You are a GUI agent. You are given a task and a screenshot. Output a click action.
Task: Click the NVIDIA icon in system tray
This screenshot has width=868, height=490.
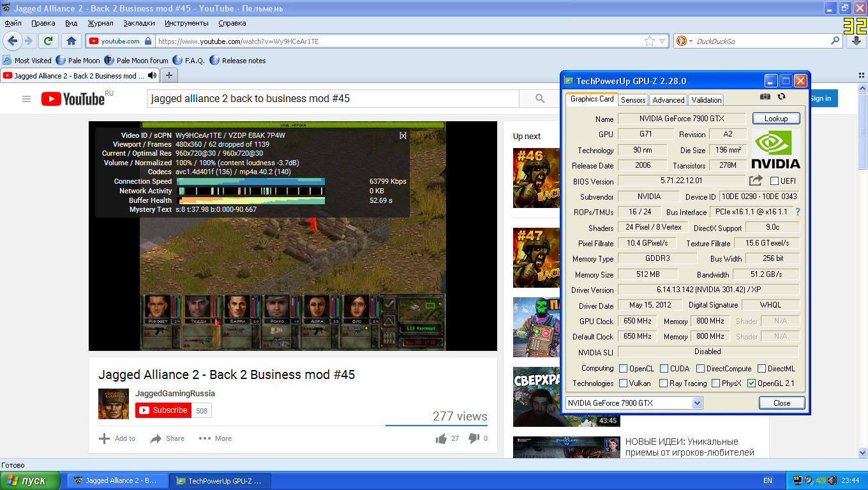(821, 480)
